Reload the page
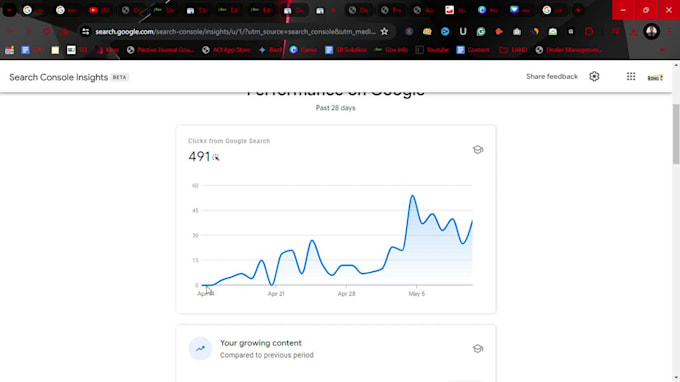 coord(46,32)
